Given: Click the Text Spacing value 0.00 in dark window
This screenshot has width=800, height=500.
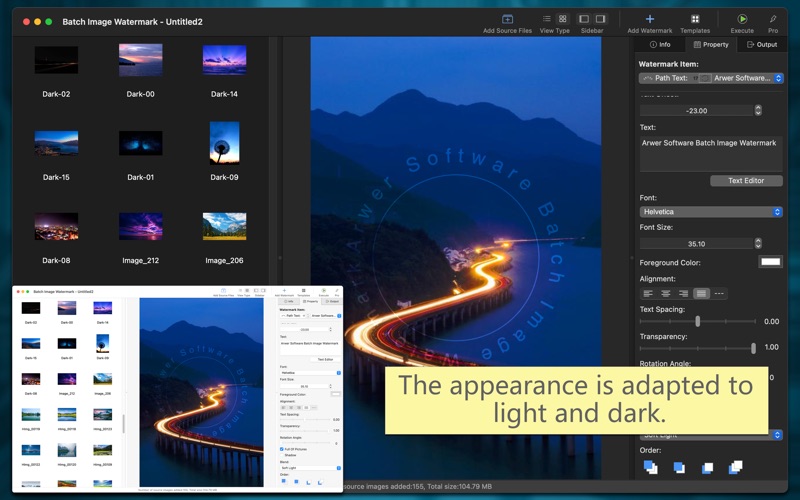Looking at the screenshot, I should point(771,321).
